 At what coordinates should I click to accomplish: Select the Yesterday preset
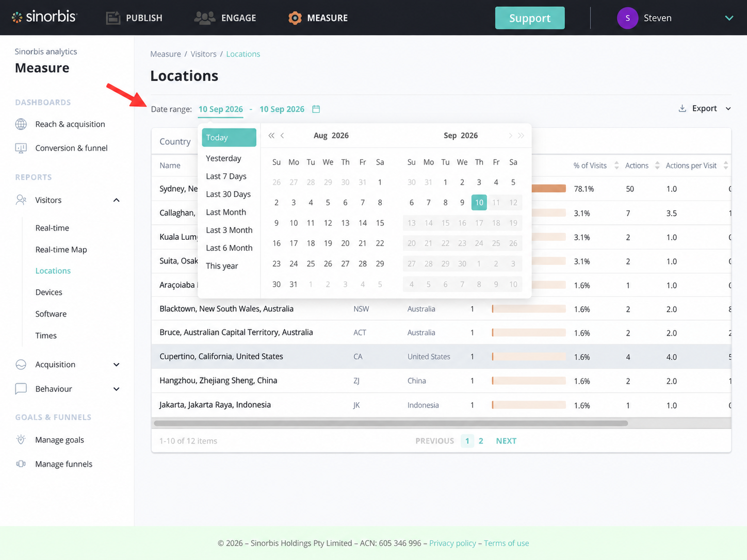click(x=223, y=158)
